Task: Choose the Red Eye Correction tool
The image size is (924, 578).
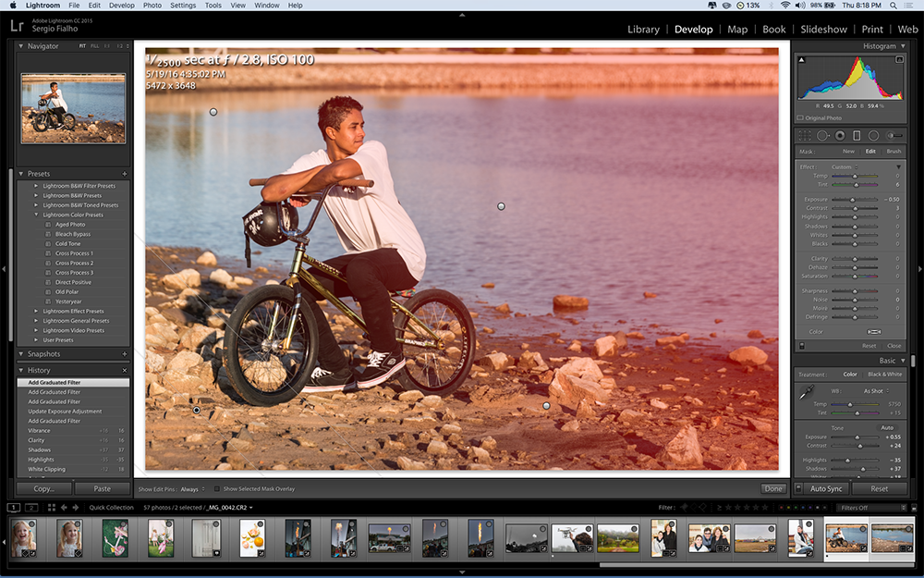Action: (839, 135)
